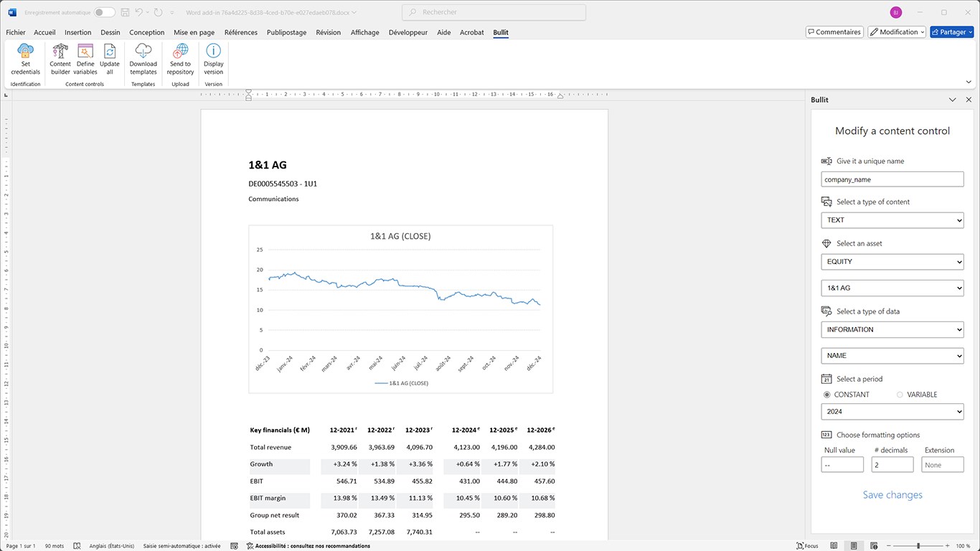Viewport: 980px width, 551px height.
Task: Click the Communications sector text
Action: click(273, 199)
